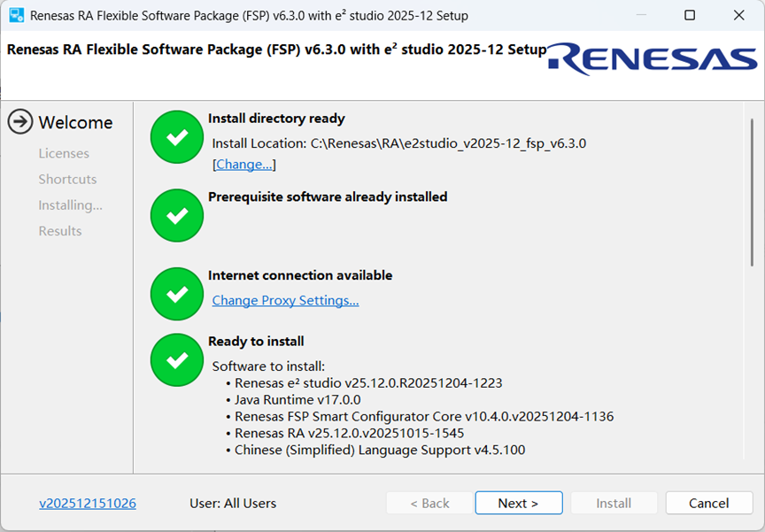This screenshot has height=532, width=765.
Task: Click the green check beside Internet connection available
Action: tap(177, 294)
